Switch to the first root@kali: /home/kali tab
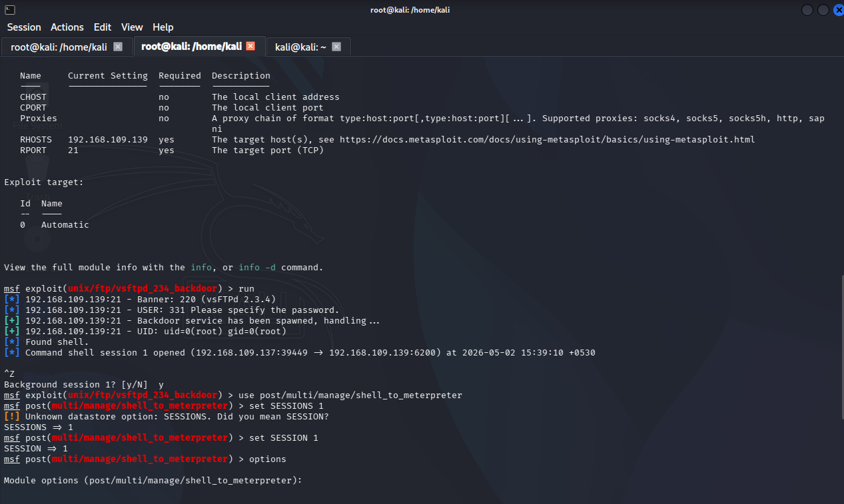Viewport: 844px width, 504px height. pos(59,47)
